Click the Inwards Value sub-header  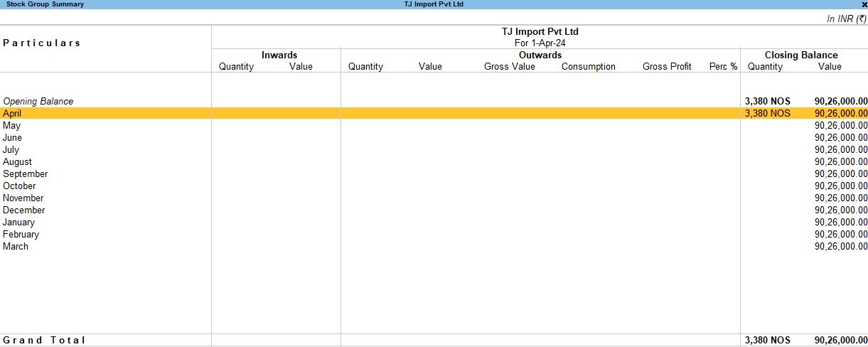click(301, 66)
